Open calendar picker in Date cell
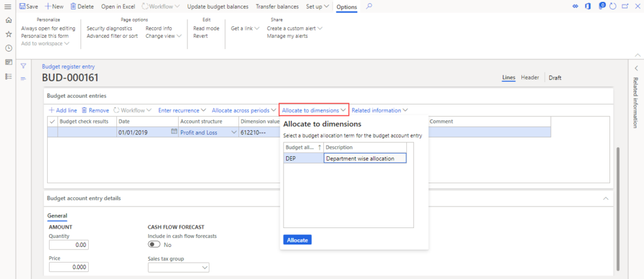Image resolution: width=644 pixels, height=279 pixels. point(174,132)
